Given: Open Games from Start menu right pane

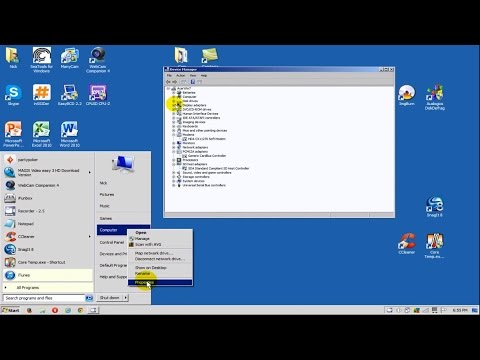Looking at the screenshot, I should tap(106, 218).
